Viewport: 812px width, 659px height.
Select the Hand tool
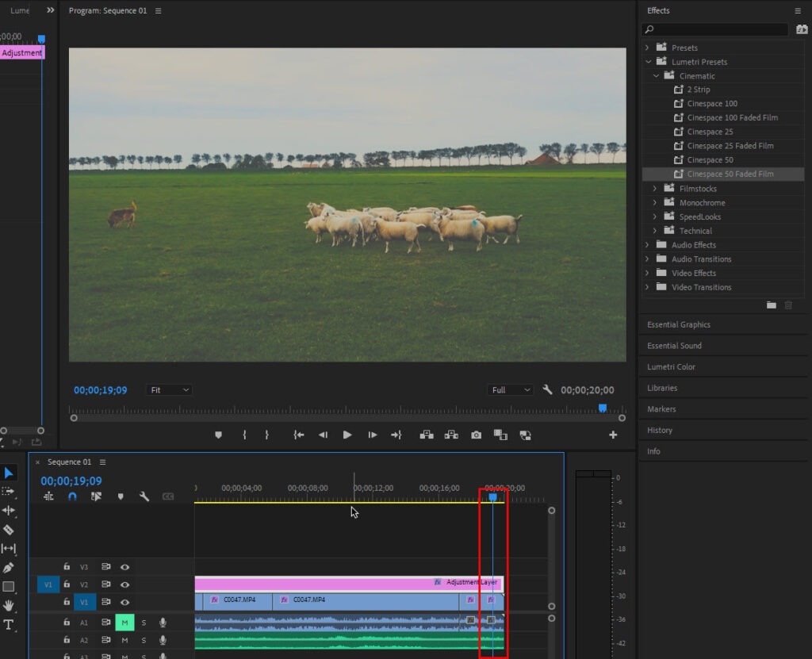tap(9, 606)
